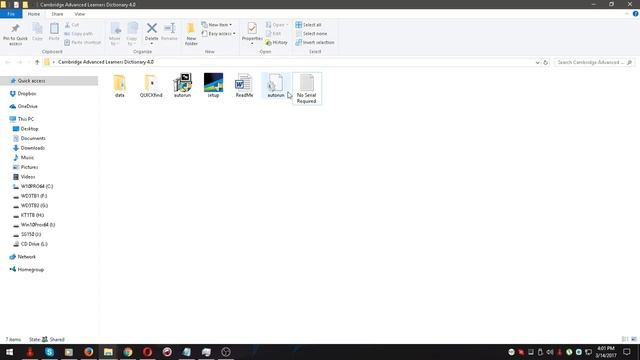Viewport: 640px width, 360px height.
Task: Select the ReadMe Word document
Action: coord(244,85)
